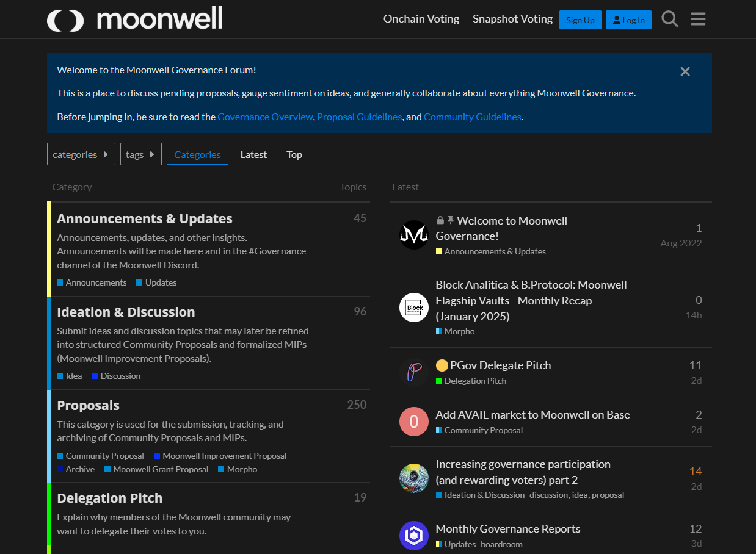Open the Community Guidelines link
This screenshot has width=756, height=554.
click(473, 117)
